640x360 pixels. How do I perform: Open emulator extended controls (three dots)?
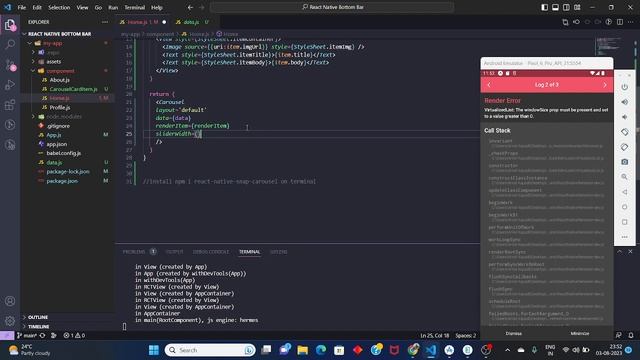coord(624,237)
